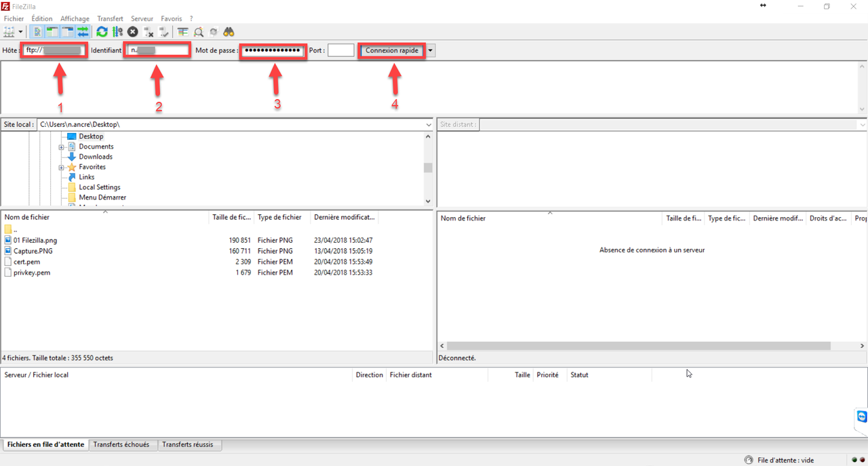Toggle synchronized browsing icon

click(214, 32)
